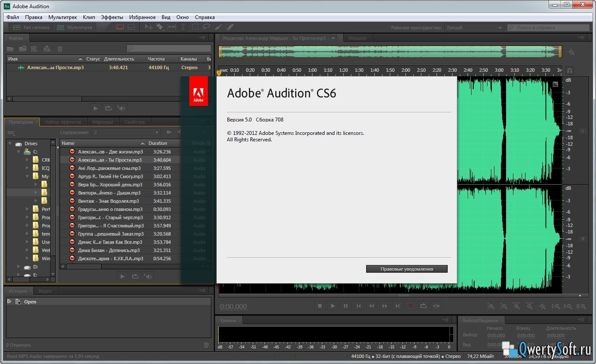596x364 pixels.
Task: Select the Time Selection tool
Action: pyautogui.click(x=183, y=27)
